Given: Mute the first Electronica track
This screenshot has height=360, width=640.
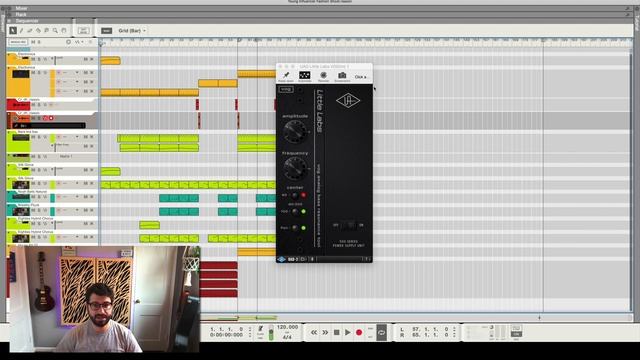Looking at the screenshot, I should coord(33,60).
